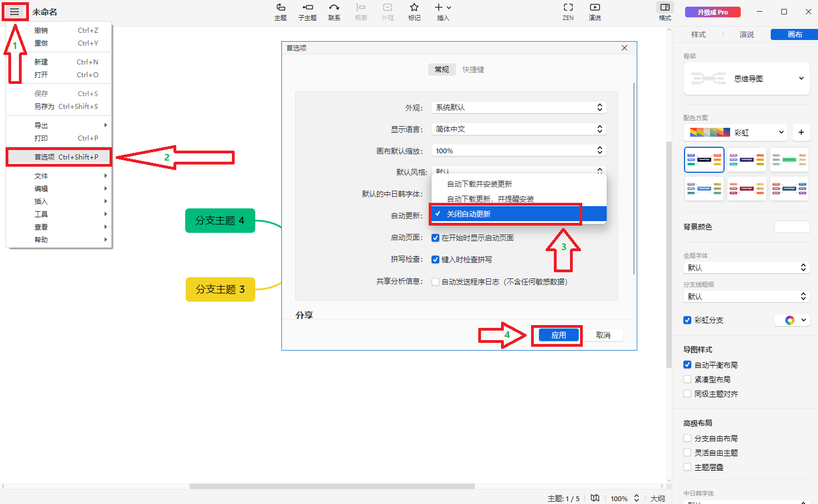Start the 演说 pitch presentation
This screenshot has height=504, width=818.
(595, 12)
